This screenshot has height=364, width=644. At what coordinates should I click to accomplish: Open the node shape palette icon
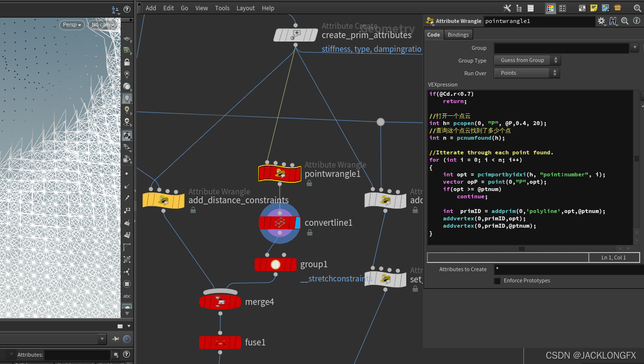point(618,8)
